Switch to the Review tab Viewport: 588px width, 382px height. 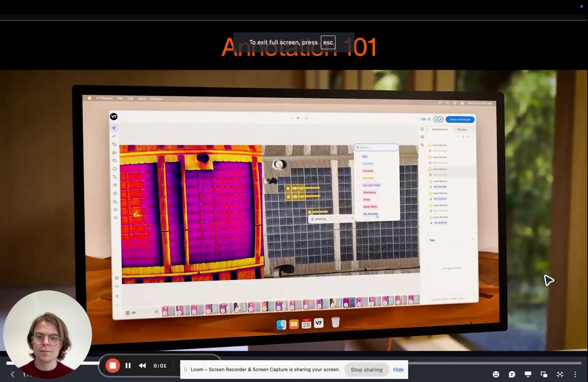click(x=462, y=129)
